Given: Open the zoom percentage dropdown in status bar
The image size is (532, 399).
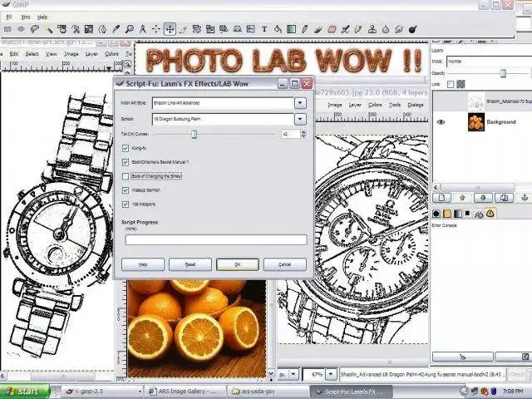Looking at the screenshot, I should 331,375.
